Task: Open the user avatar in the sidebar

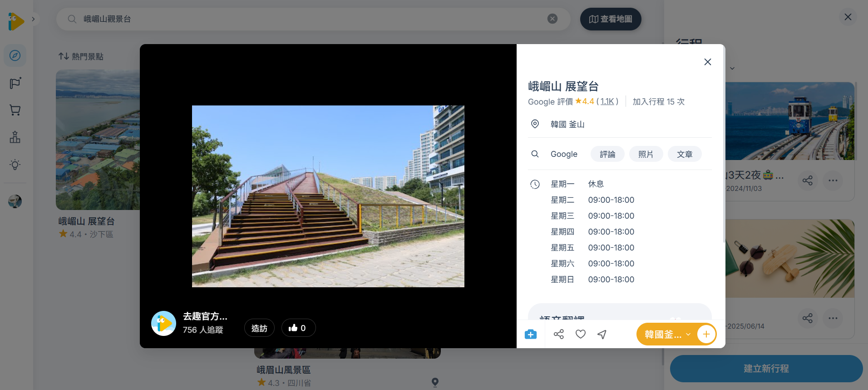Action: 15,201
